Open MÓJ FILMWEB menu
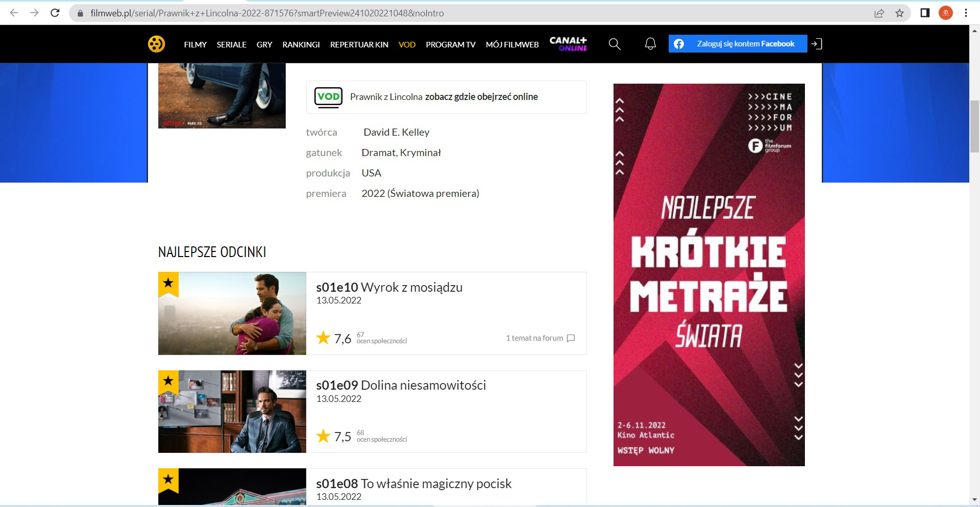This screenshot has height=507, width=980. coord(512,44)
